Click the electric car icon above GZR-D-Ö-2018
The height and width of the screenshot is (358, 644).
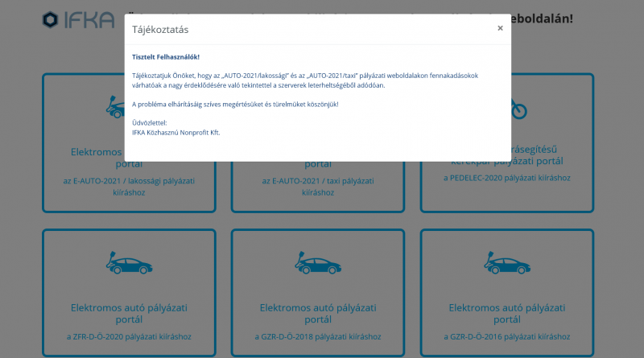318,263
